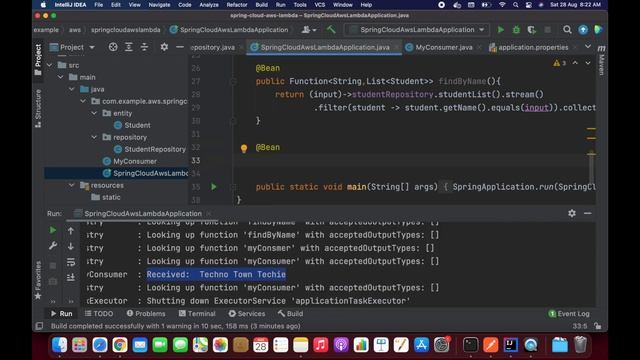
Task: Open the Build tool window
Action: tap(291, 313)
